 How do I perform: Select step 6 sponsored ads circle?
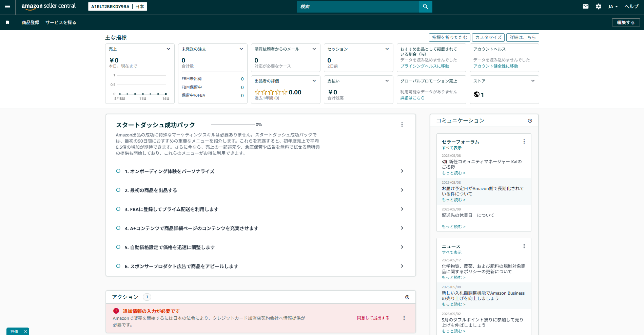[118, 266]
